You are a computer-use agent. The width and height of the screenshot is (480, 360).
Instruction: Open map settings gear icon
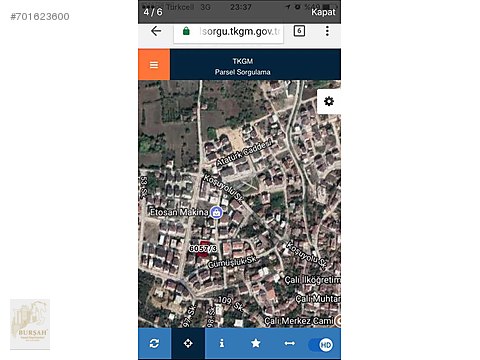coord(329,101)
